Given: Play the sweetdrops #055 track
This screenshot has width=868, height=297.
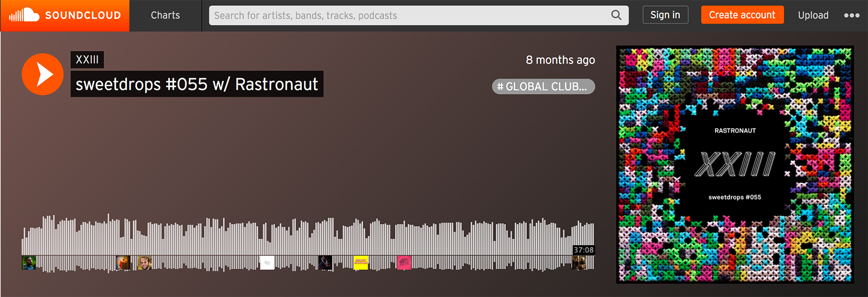Looking at the screenshot, I should coord(42,74).
